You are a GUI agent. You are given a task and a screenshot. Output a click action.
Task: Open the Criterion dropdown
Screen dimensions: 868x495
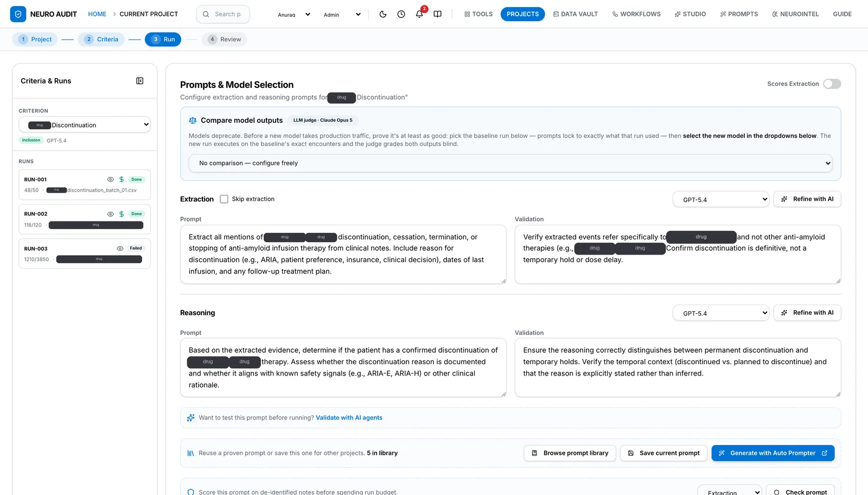pyautogui.click(x=85, y=125)
